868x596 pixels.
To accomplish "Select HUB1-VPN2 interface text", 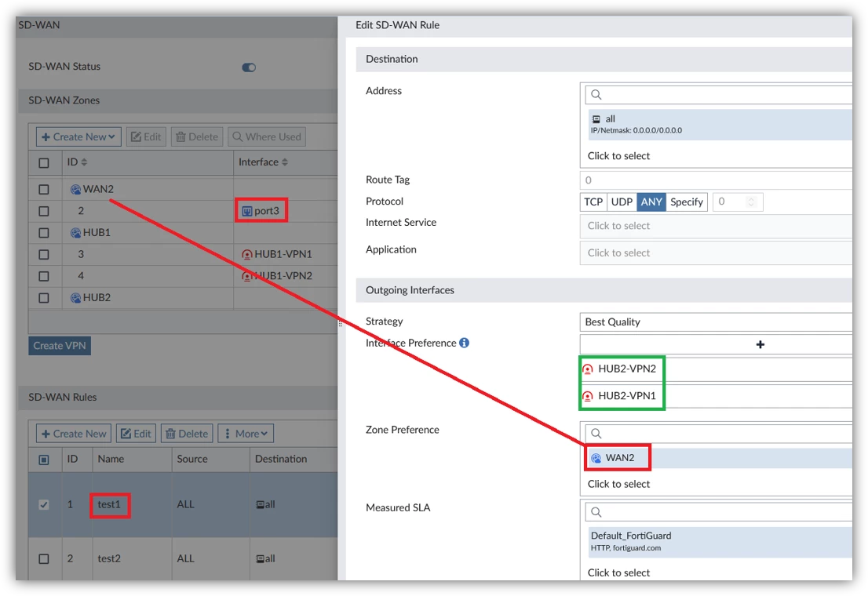I will [283, 275].
